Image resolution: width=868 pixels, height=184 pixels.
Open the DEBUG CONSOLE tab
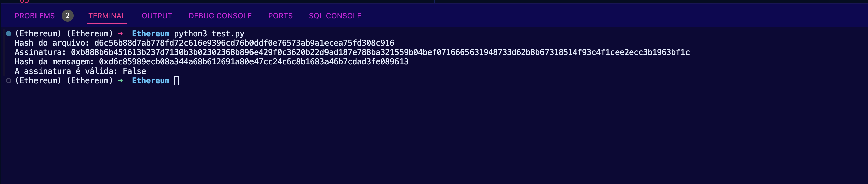pyautogui.click(x=220, y=16)
